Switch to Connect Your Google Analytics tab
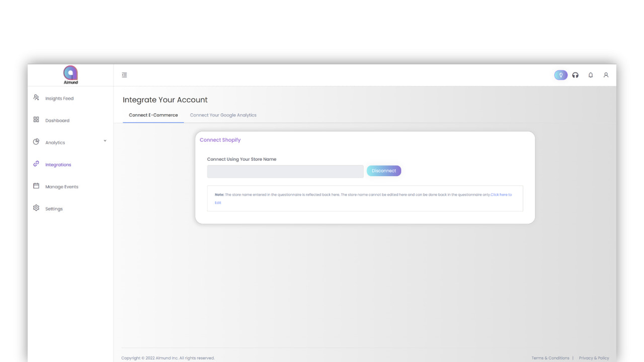 (x=223, y=115)
